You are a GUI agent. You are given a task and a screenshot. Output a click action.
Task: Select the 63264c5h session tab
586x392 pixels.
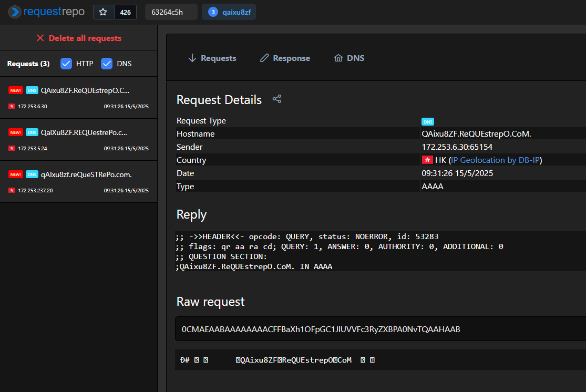167,12
